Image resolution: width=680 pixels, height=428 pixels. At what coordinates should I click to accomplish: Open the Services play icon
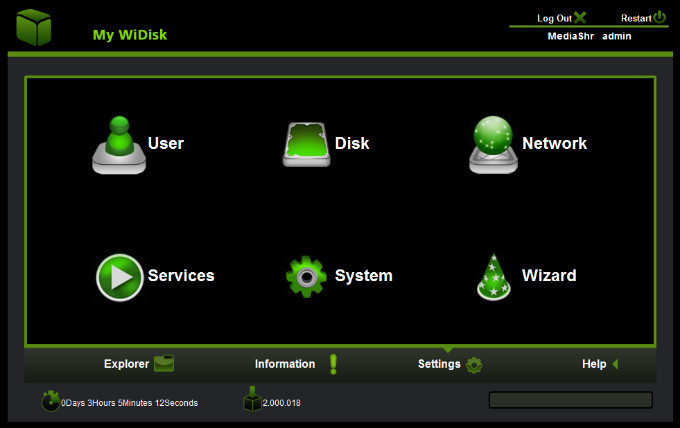(x=120, y=278)
